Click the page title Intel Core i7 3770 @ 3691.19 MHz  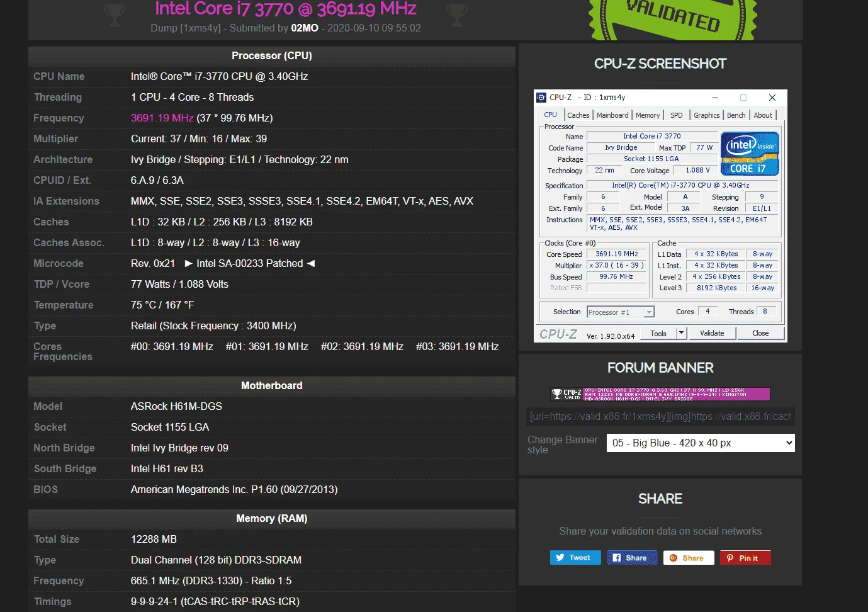286,9
